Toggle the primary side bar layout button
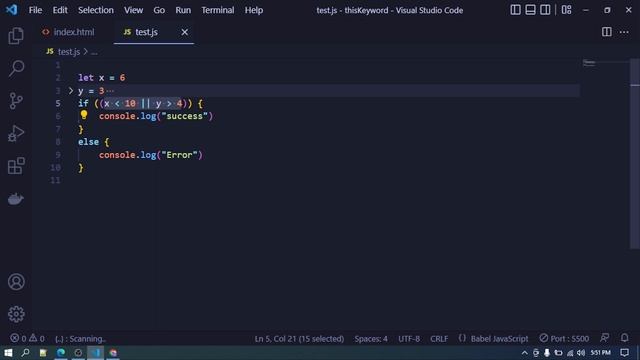640x360 pixels. click(515, 10)
